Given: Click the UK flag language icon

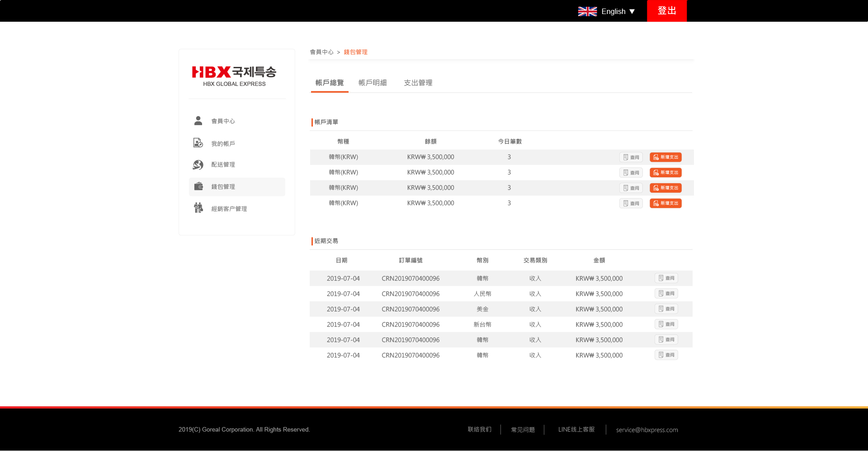Looking at the screenshot, I should (x=587, y=11).
